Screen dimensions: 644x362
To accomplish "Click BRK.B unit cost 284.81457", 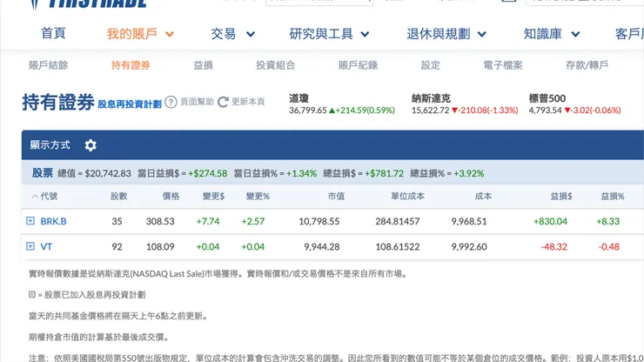I will 398,221.
